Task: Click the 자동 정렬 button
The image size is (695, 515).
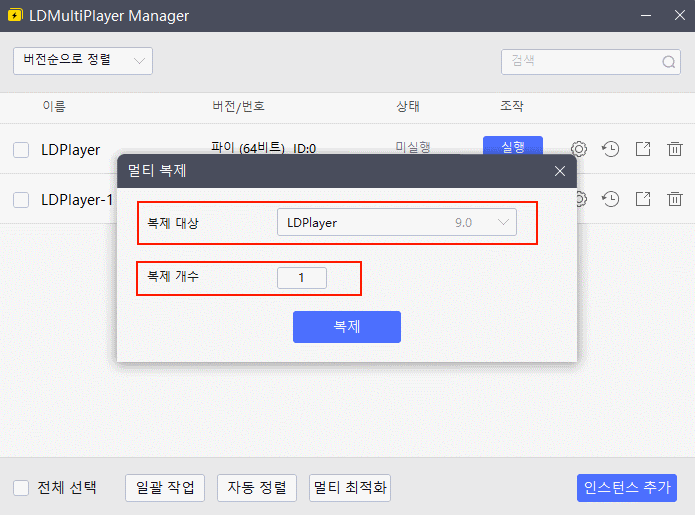Action: [x=257, y=488]
